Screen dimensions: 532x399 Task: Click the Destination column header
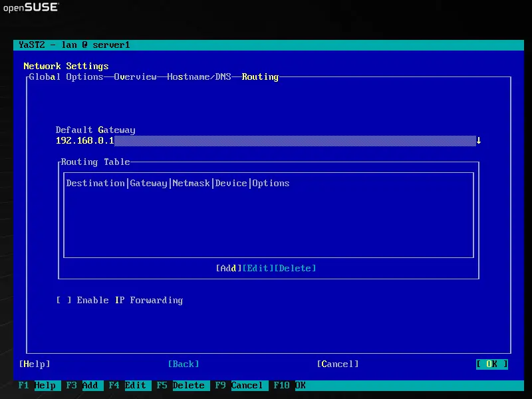tap(95, 184)
